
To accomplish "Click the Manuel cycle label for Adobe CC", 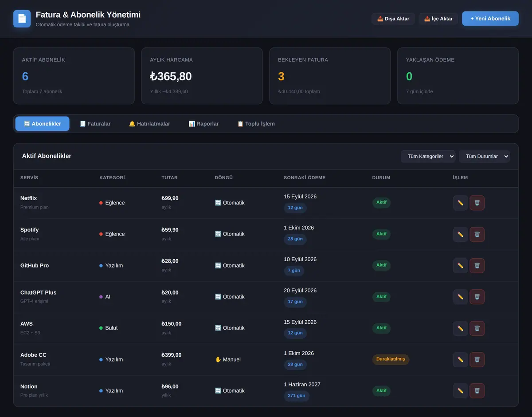I will click(x=228, y=359).
